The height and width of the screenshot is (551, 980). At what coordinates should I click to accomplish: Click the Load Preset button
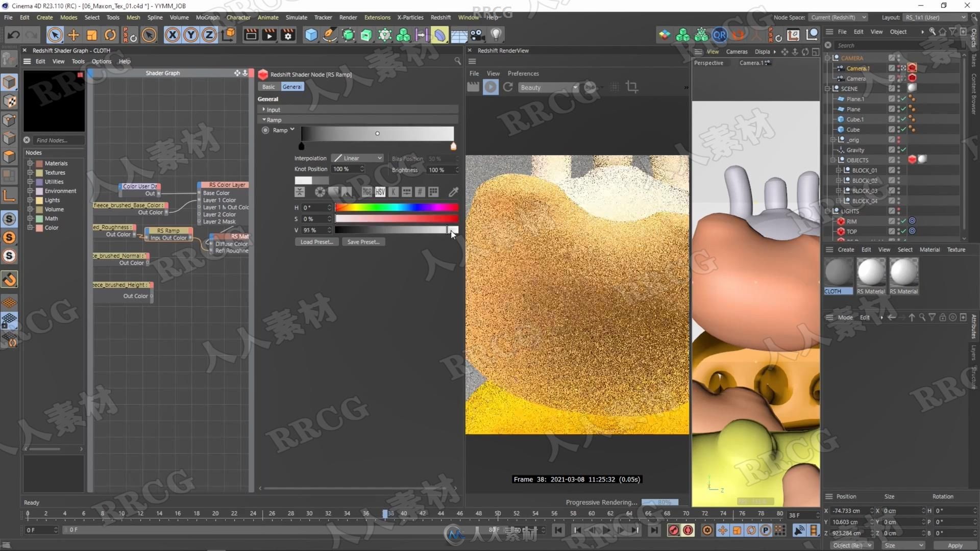(316, 242)
